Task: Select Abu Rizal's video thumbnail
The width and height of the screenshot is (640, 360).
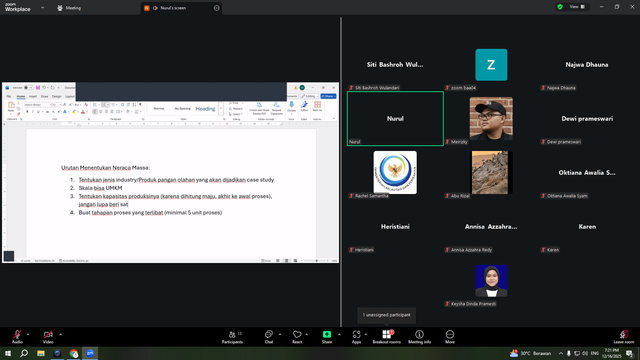Action: (491, 172)
